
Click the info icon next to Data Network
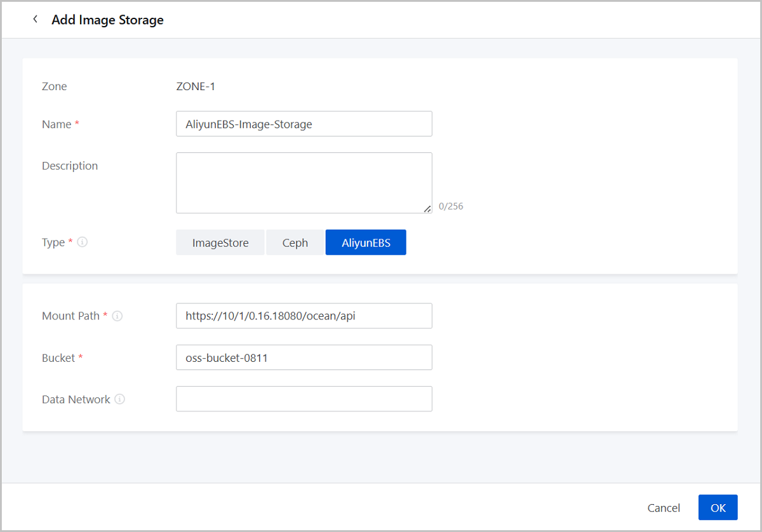(x=119, y=399)
